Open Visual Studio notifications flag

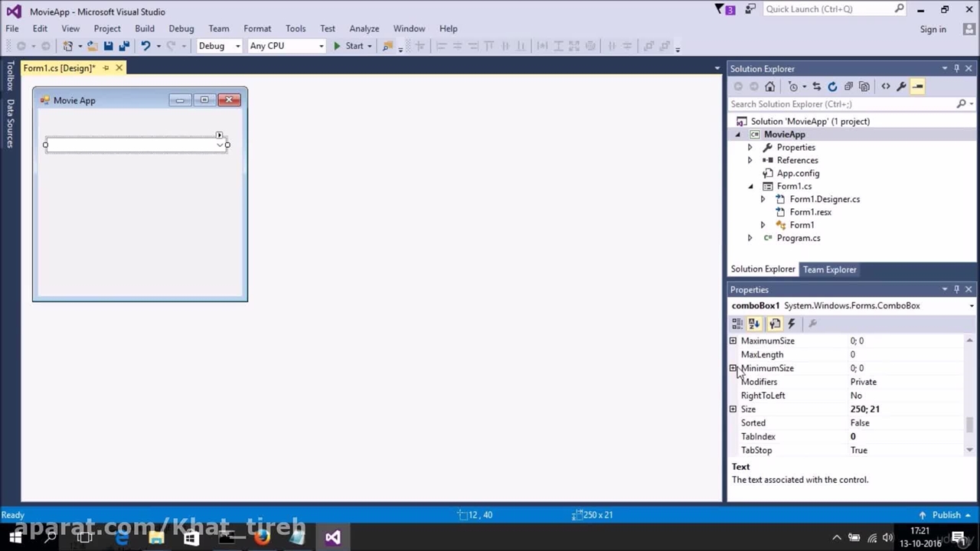pyautogui.click(x=724, y=9)
